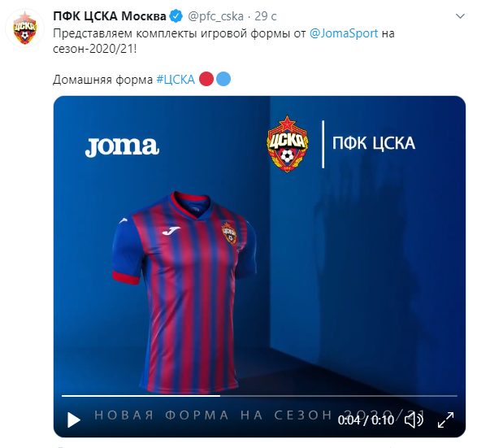The height and width of the screenshot is (448, 477).
Task: Click the blue verified badge
Action: tap(176, 16)
